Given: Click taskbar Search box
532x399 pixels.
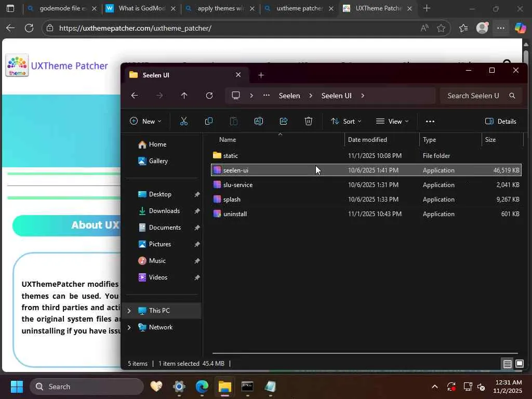Looking at the screenshot, I should point(87,387).
